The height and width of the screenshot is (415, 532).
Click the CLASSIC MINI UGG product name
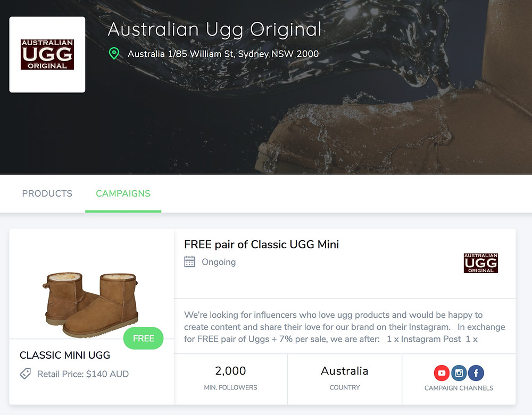(65, 355)
